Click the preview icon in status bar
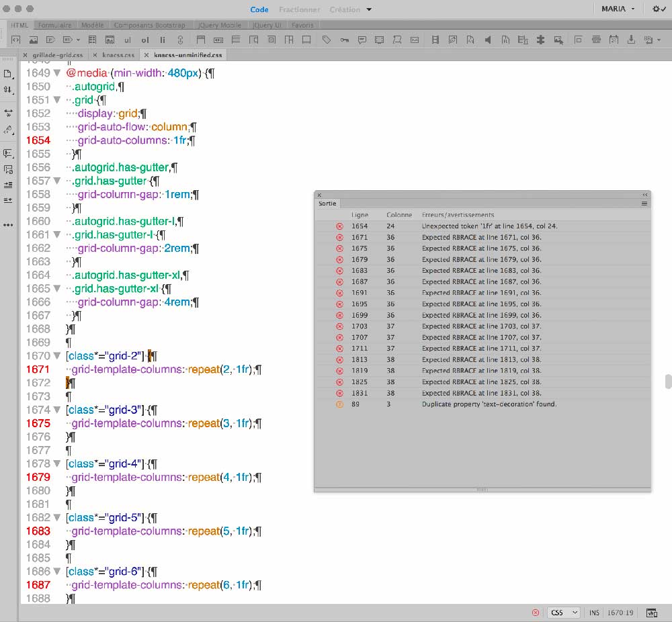The width and height of the screenshot is (672, 622). (652, 613)
